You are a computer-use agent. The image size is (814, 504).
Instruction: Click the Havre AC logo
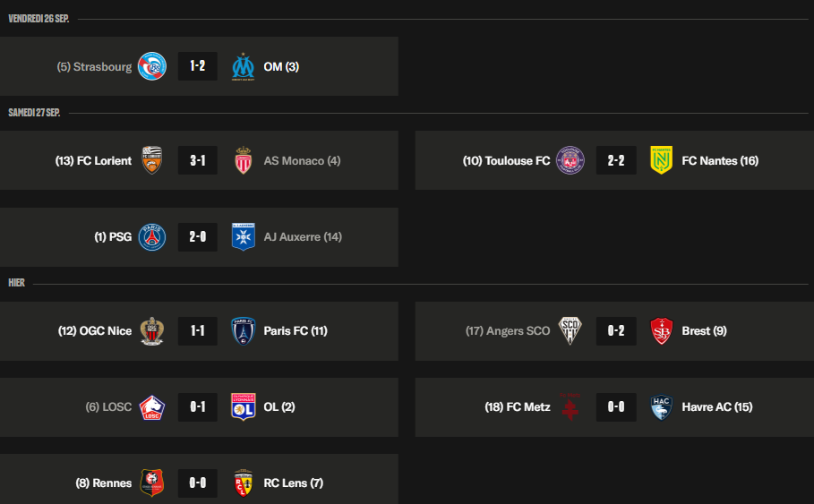click(661, 407)
